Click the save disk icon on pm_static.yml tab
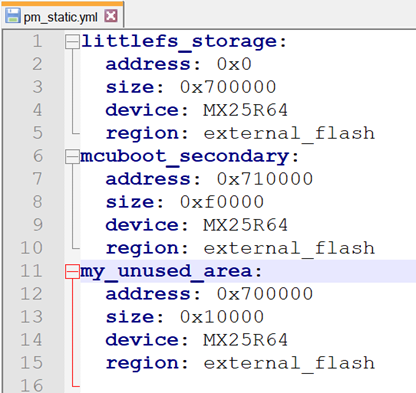Screen dimensions: 416x393 (x=13, y=16)
